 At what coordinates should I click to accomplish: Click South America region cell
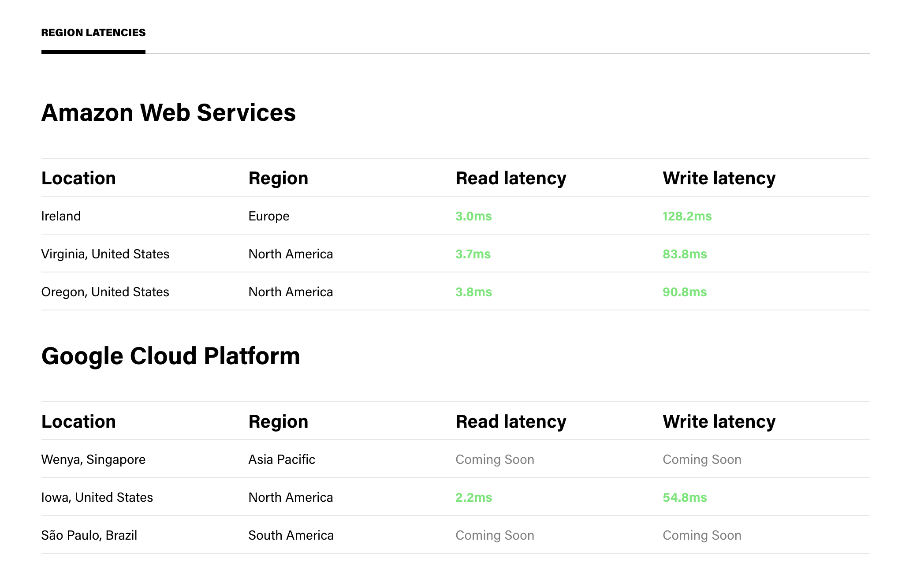pyautogui.click(x=291, y=535)
